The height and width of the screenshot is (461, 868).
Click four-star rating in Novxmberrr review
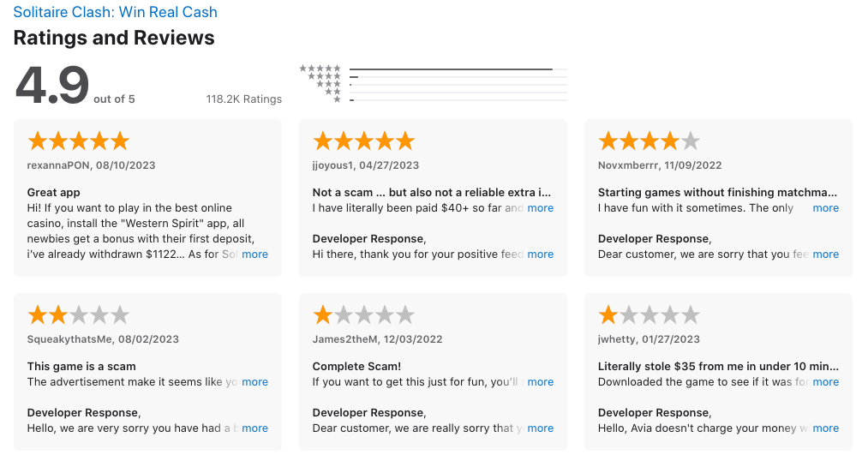650,141
